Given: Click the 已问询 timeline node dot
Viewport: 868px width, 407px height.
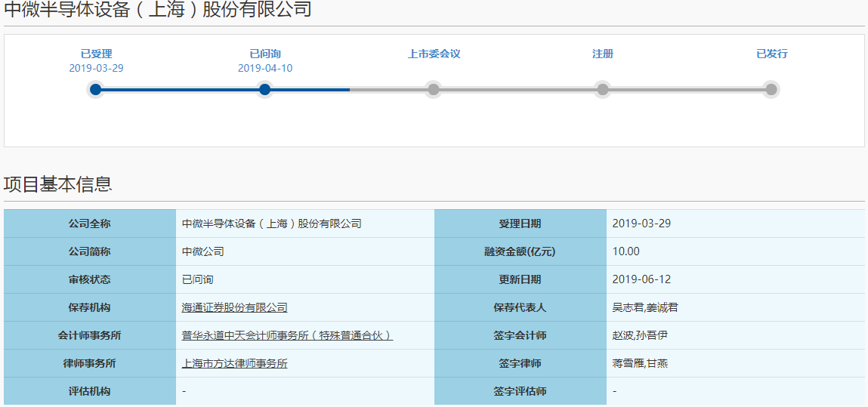Looking at the screenshot, I should click(x=264, y=90).
